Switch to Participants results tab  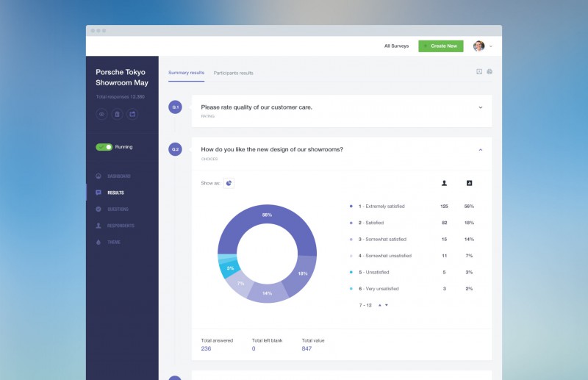tap(233, 74)
